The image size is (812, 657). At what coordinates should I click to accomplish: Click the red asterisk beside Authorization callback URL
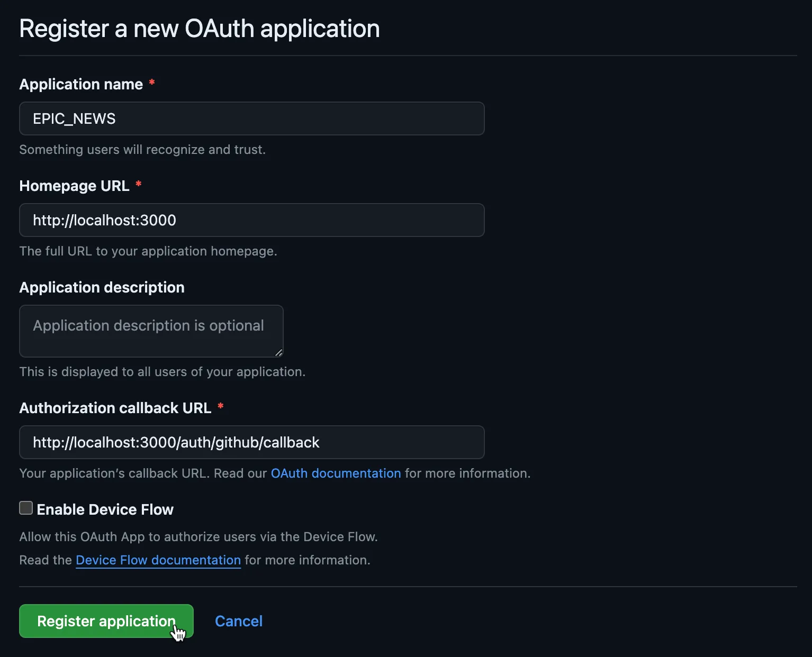point(221,406)
